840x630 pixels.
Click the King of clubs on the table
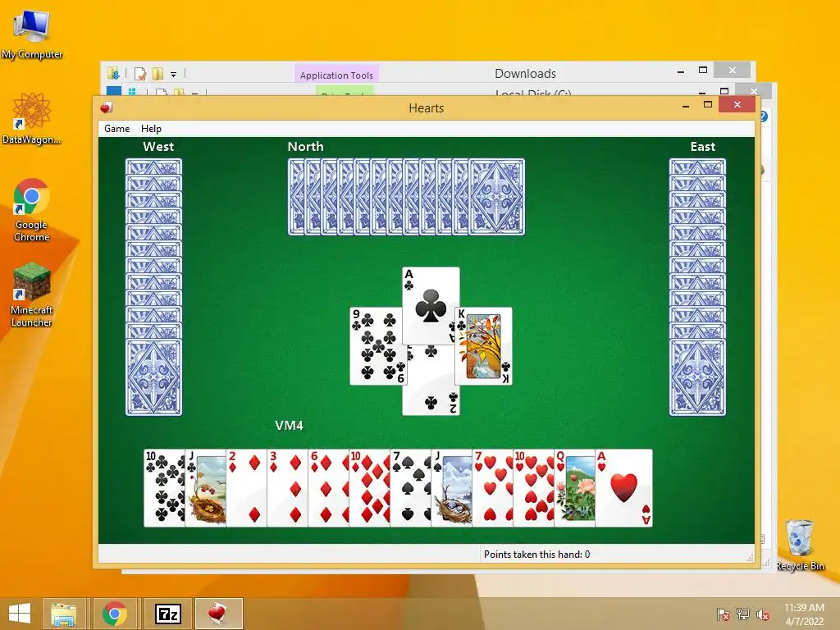coord(483,346)
